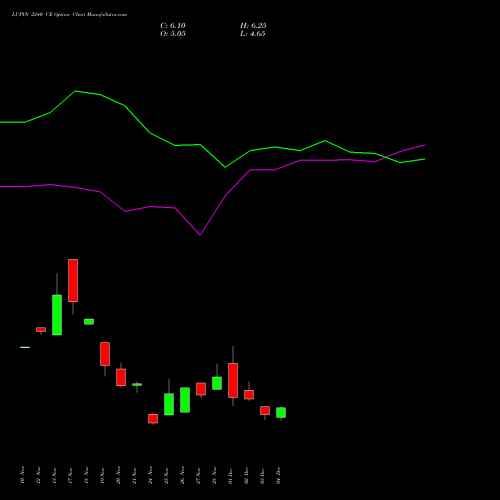Select the long red candle for 01 Dec

click(x=233, y=380)
